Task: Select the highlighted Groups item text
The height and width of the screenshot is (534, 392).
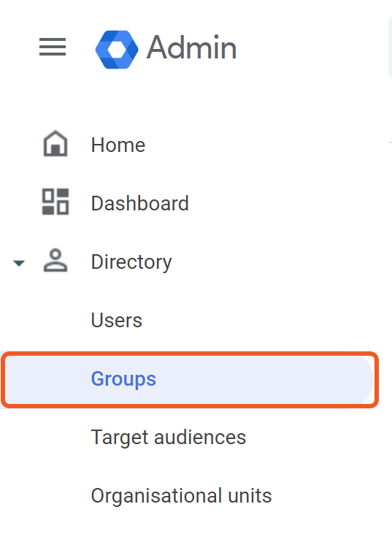Action: [123, 379]
